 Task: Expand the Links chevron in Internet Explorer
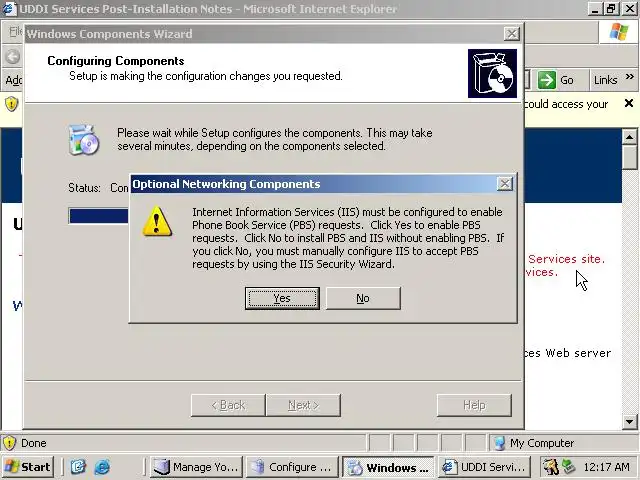pyautogui.click(x=629, y=77)
